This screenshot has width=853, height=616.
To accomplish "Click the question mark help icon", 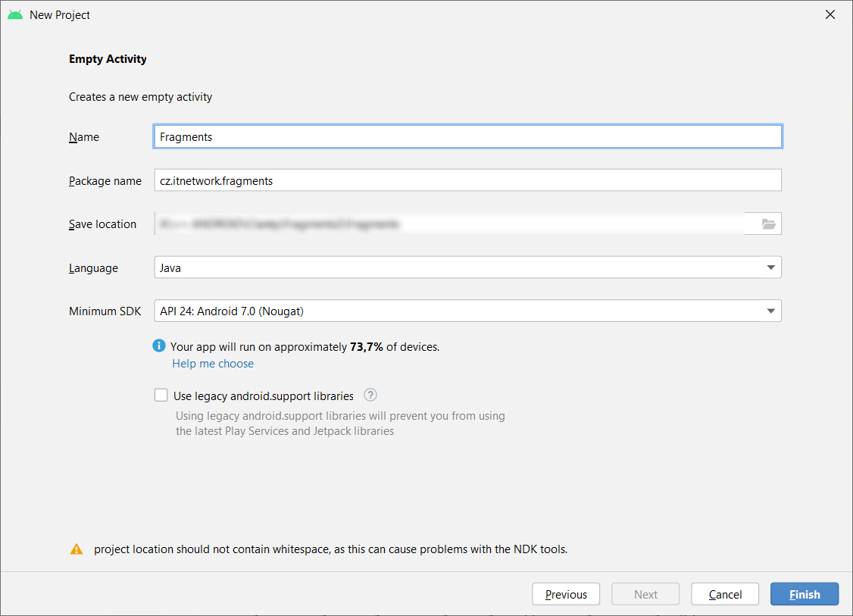I will pyautogui.click(x=370, y=395).
